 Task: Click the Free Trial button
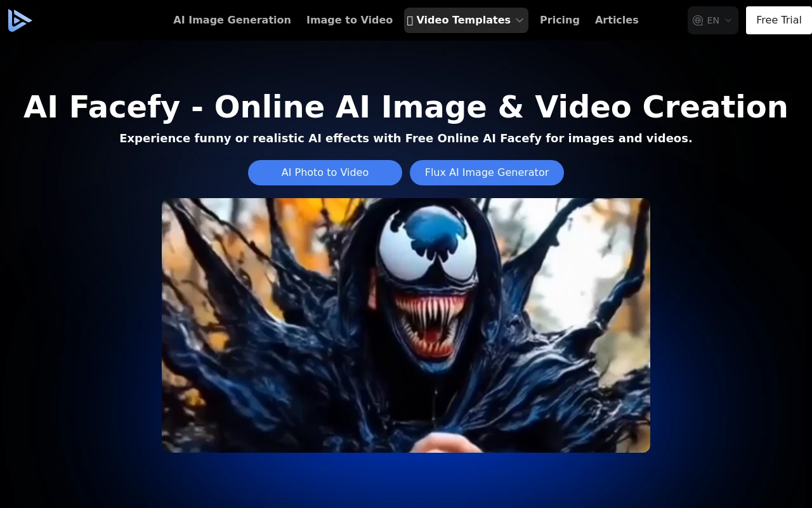[779, 20]
